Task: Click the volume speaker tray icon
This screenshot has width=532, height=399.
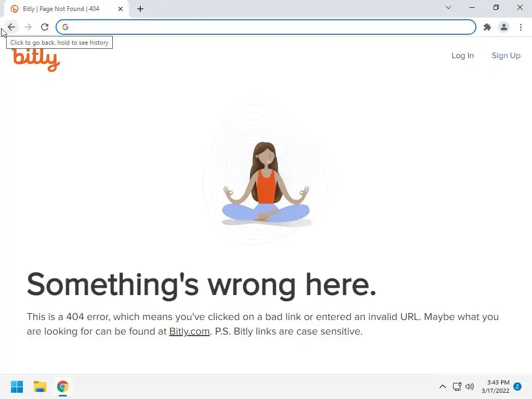Action: click(x=470, y=387)
